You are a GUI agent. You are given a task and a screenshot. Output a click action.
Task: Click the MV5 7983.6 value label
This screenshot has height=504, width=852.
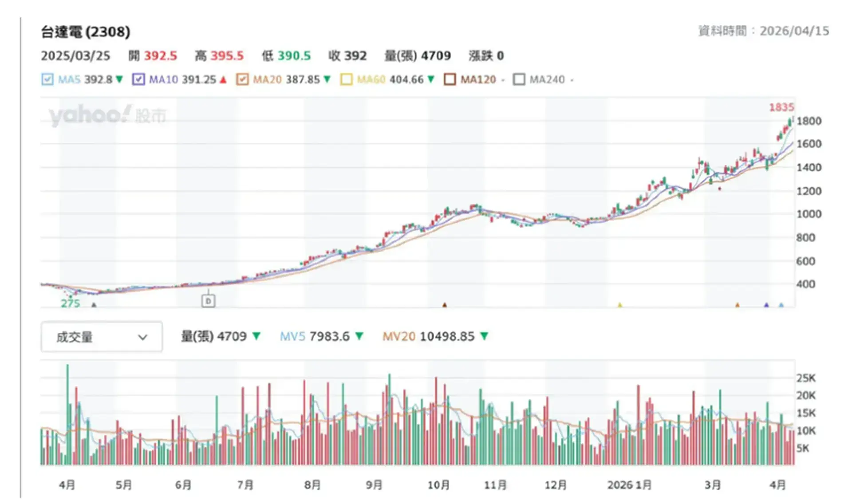tap(316, 336)
